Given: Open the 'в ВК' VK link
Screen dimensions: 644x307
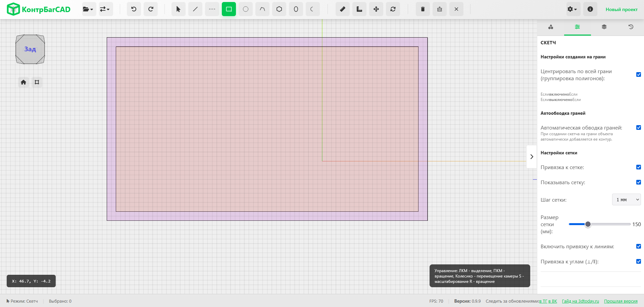Looking at the screenshot, I should pos(553,301).
